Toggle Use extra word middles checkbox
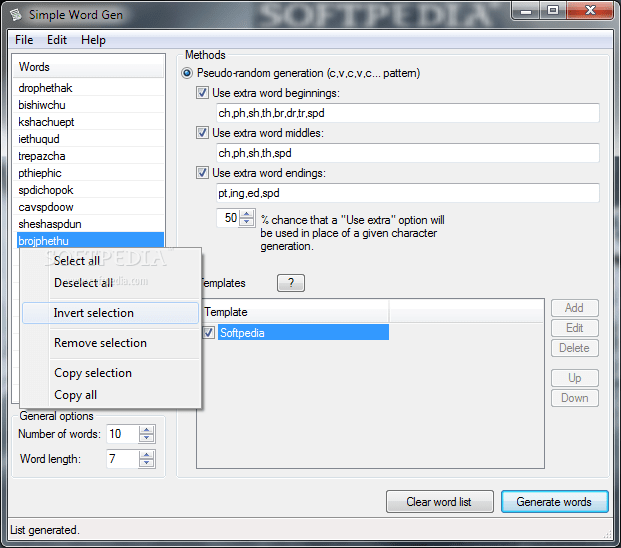 [x=202, y=133]
